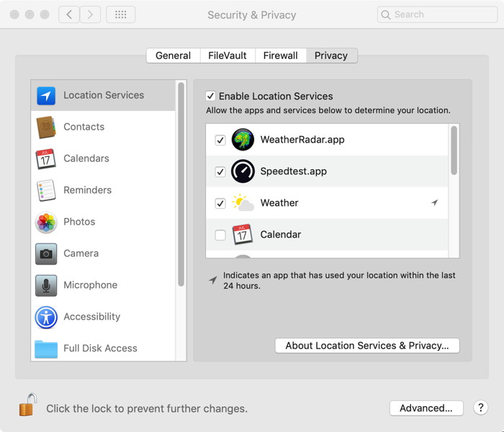Image resolution: width=504 pixels, height=432 pixels.
Task: Uncheck the Speedtest.app location checkbox
Action: tap(220, 172)
